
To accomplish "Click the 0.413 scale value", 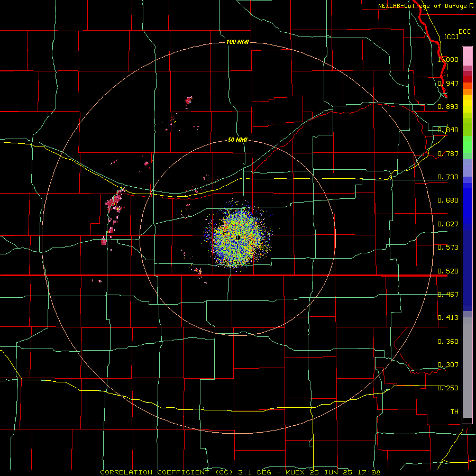I will (x=448, y=318).
